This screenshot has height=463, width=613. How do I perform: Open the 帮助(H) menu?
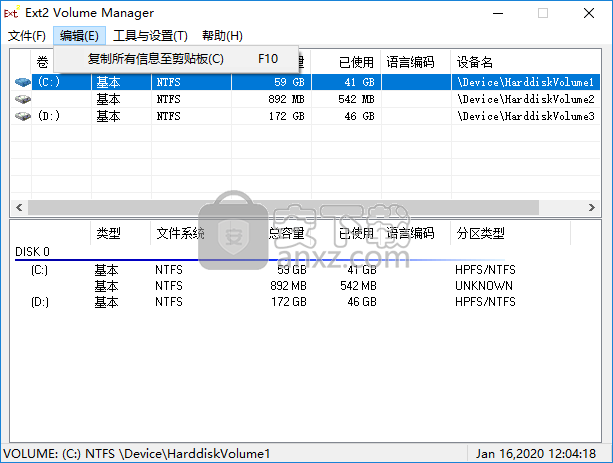[222, 36]
